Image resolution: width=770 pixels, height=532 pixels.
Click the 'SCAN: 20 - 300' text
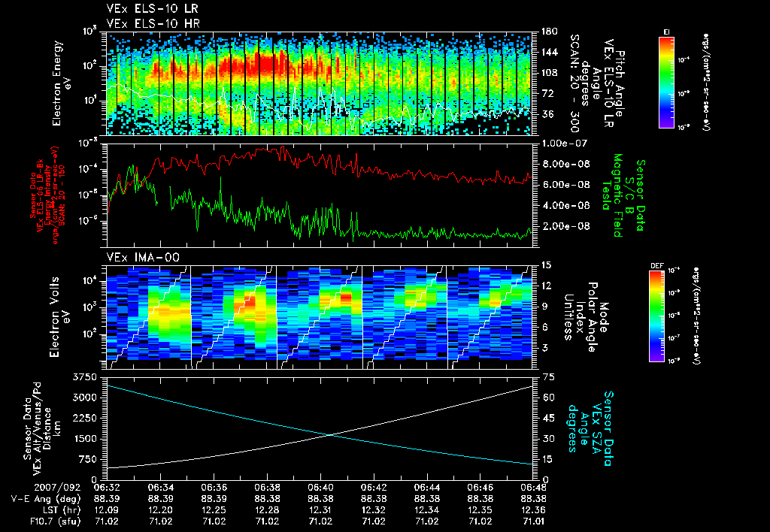pos(574,83)
